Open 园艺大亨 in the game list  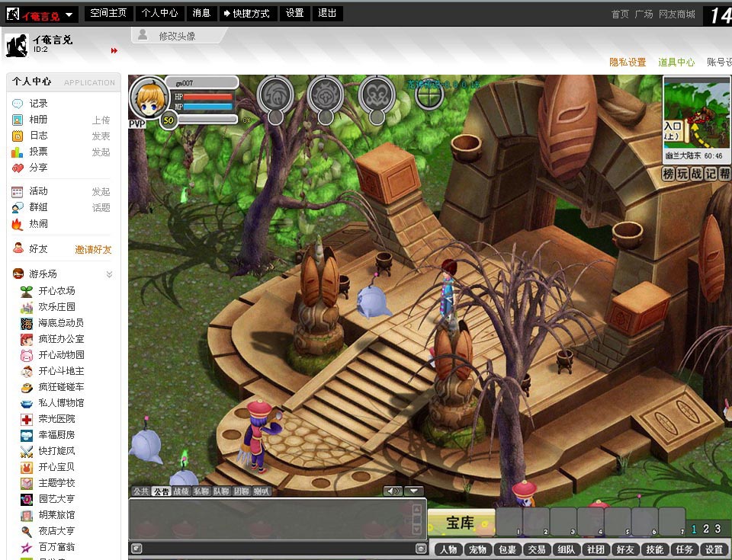point(56,499)
